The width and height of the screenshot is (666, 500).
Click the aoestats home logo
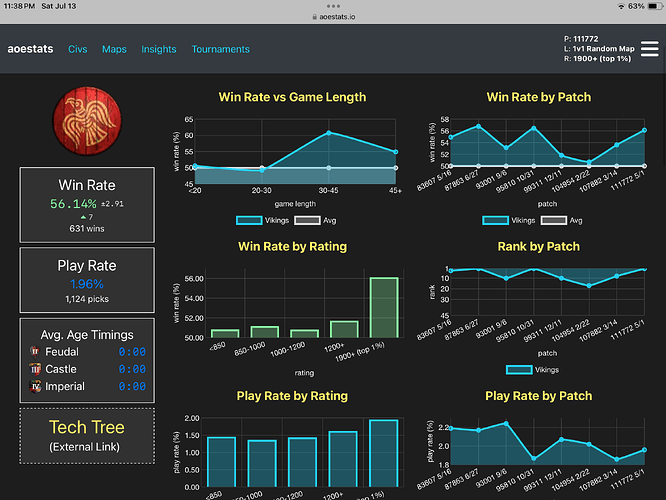tap(30, 49)
